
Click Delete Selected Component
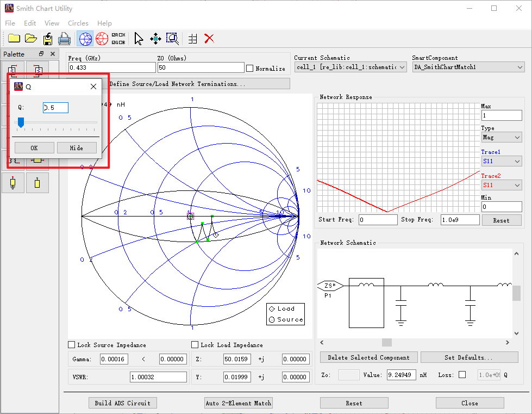tap(369, 357)
